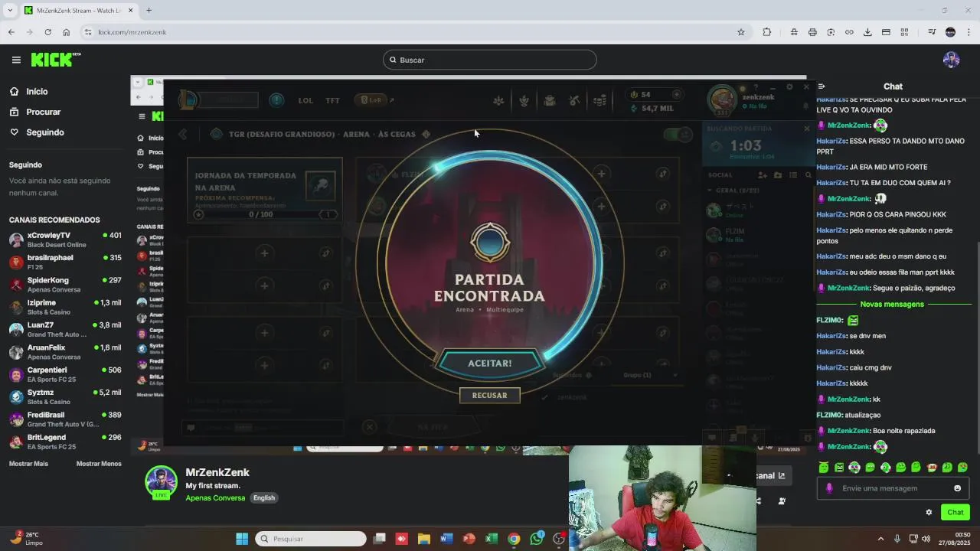Screen dimensions: 980x551
Task: Open xCrowleyTV recommended channel
Action: [x=65, y=240]
